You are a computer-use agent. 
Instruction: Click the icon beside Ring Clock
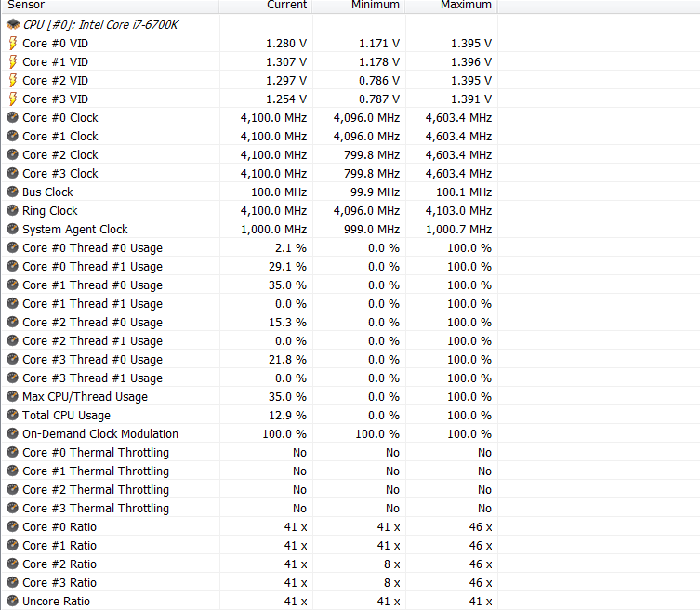click(12, 210)
